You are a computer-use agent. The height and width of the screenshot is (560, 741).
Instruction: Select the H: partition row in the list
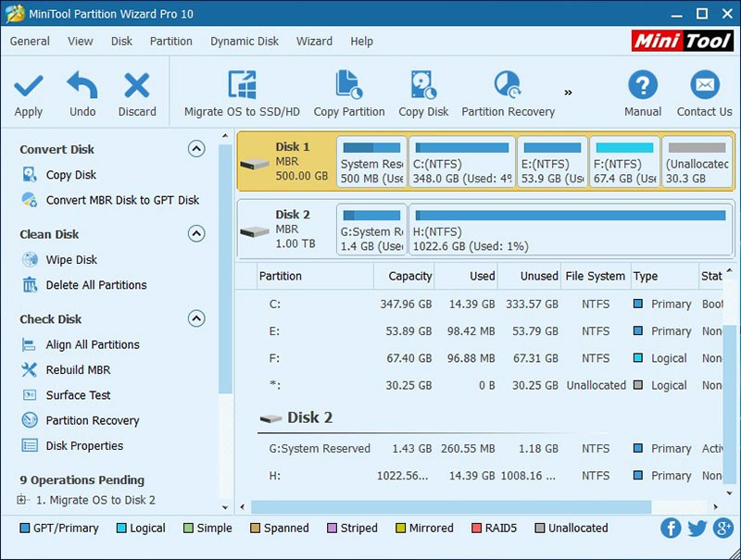click(x=479, y=476)
